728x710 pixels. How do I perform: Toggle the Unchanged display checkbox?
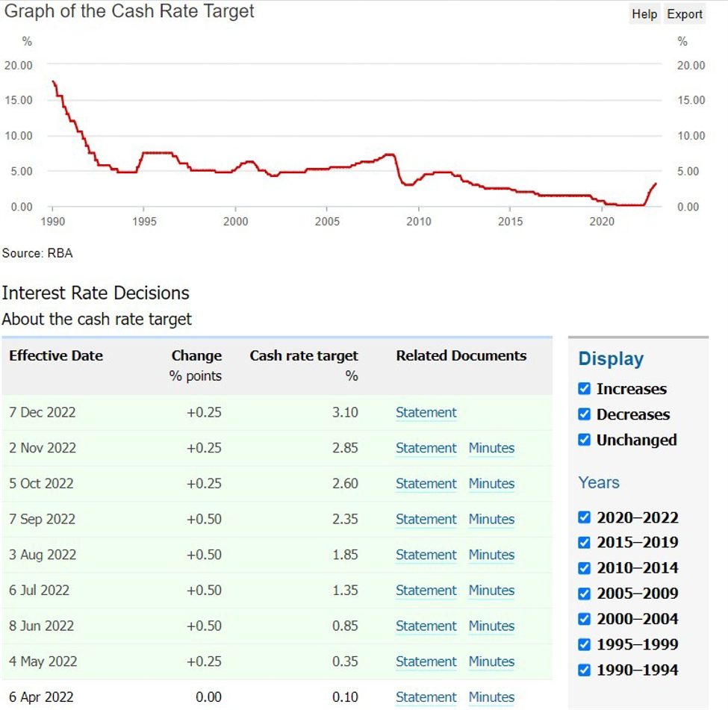coord(584,439)
